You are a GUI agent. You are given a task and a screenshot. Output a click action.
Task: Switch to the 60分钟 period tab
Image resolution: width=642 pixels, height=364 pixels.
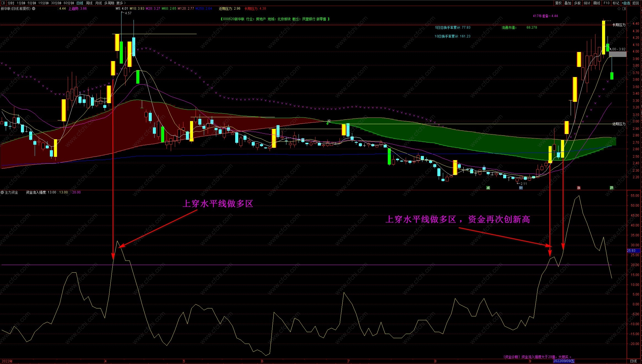tap(69, 3)
